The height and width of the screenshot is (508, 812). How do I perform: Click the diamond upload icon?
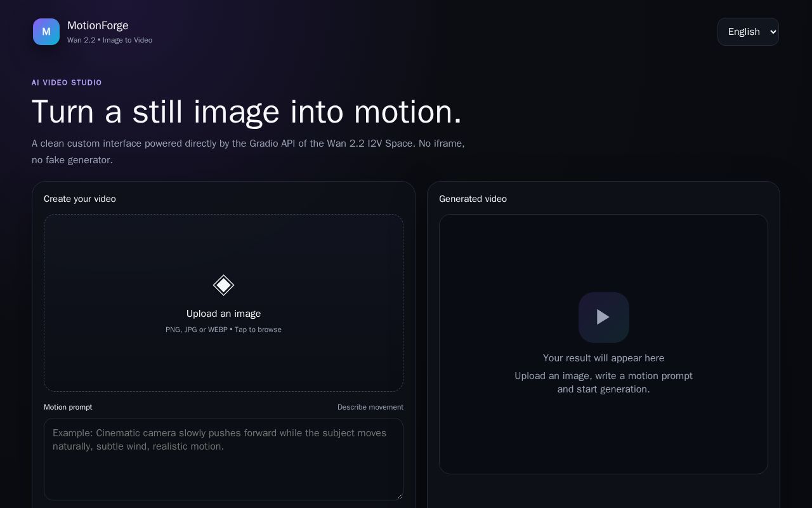point(223,285)
